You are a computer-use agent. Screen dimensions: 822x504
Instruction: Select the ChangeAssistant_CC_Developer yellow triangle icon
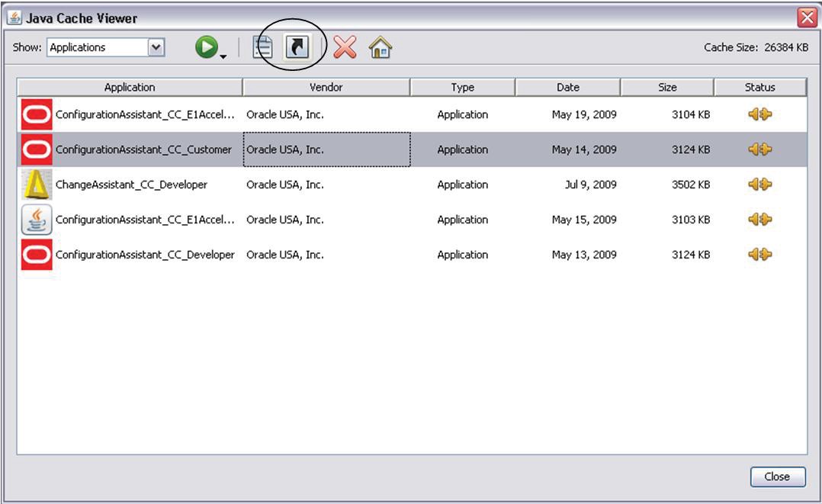coord(37,185)
